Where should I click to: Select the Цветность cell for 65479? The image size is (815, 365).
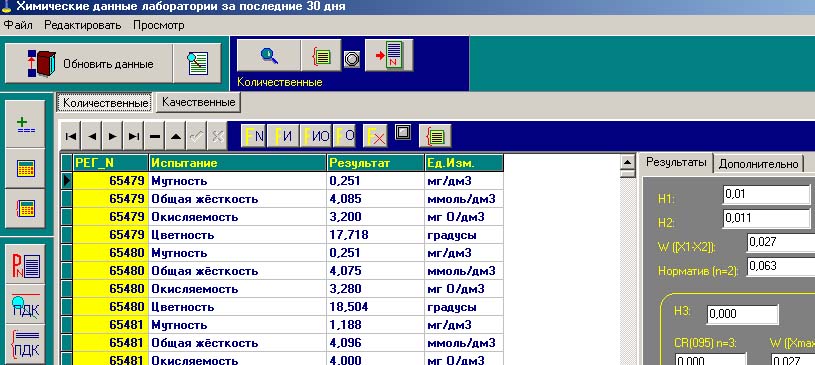(238, 235)
